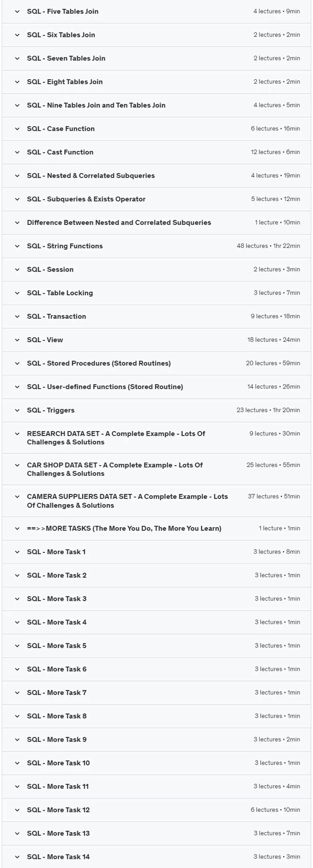Select the Difference Between Nested and Correlated Subqueries row
The width and height of the screenshot is (313, 868).
pyautogui.click(x=156, y=223)
